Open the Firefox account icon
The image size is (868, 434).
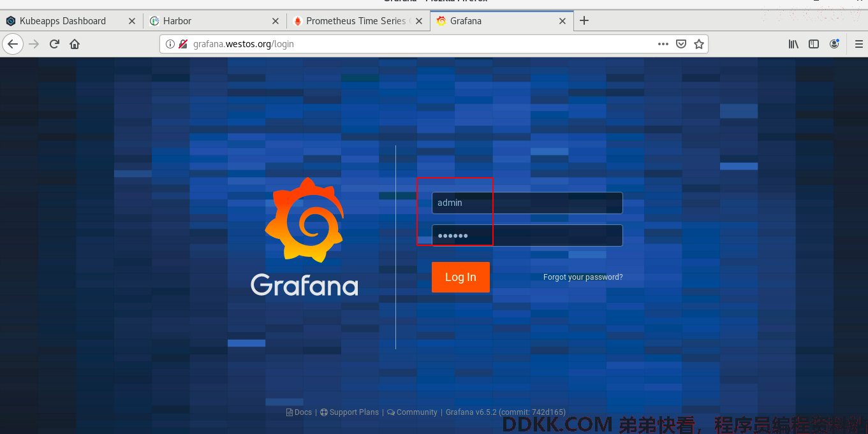click(x=834, y=44)
